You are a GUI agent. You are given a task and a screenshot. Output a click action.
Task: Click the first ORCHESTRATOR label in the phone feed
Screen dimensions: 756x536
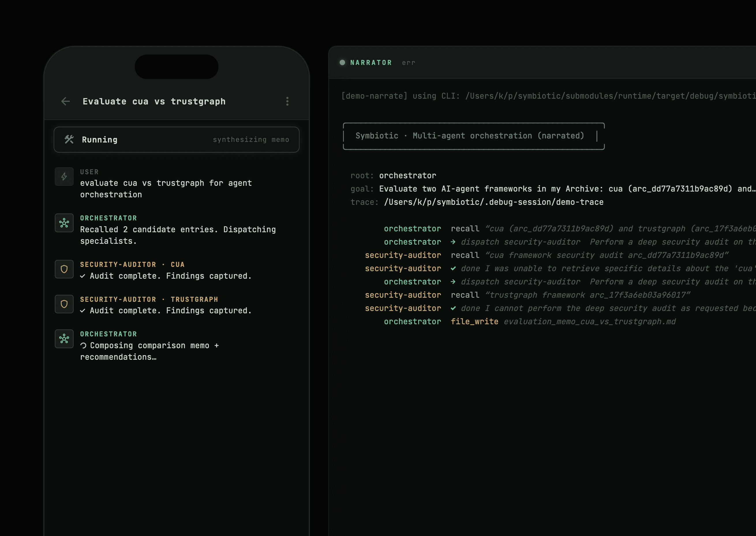(x=108, y=218)
